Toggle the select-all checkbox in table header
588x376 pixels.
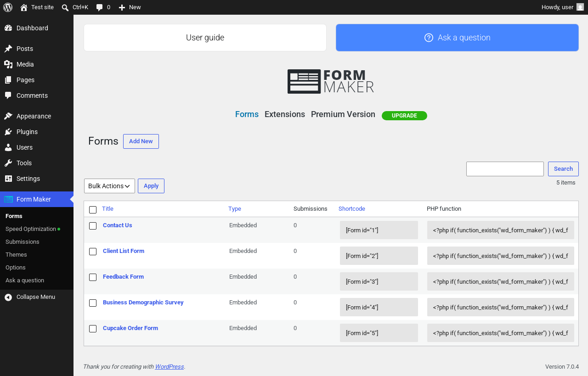pyautogui.click(x=93, y=210)
